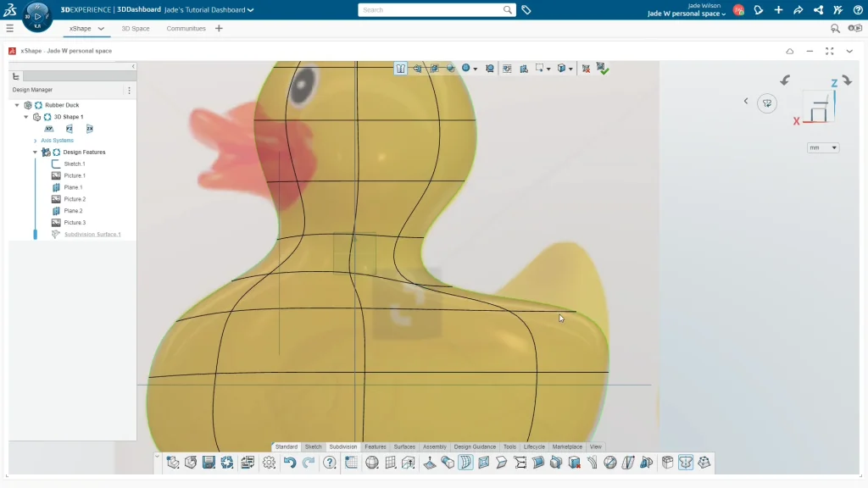Viewport: 868px width, 488px height.
Task: Open the mm units dropdown
Action: click(x=822, y=147)
